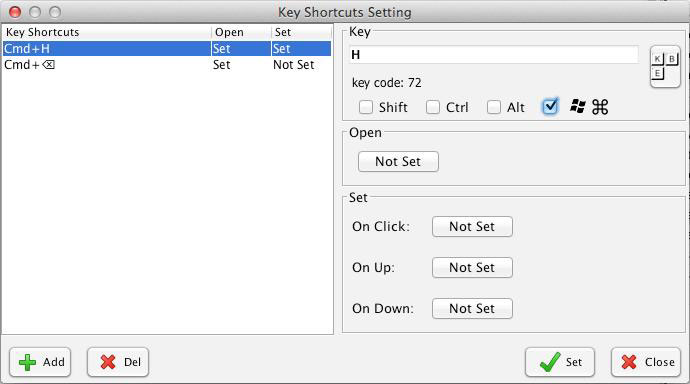Click the keyboard keys icon button
690x384 pixels.
point(665,67)
